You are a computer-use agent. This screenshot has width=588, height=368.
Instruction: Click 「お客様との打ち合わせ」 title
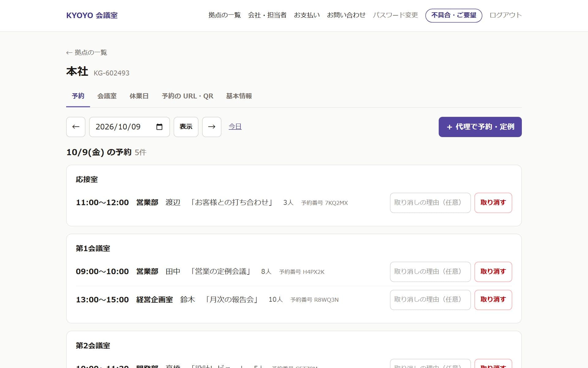coord(232,202)
